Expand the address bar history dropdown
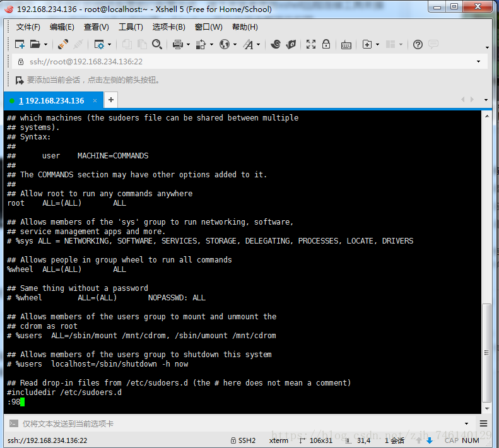 (479, 61)
